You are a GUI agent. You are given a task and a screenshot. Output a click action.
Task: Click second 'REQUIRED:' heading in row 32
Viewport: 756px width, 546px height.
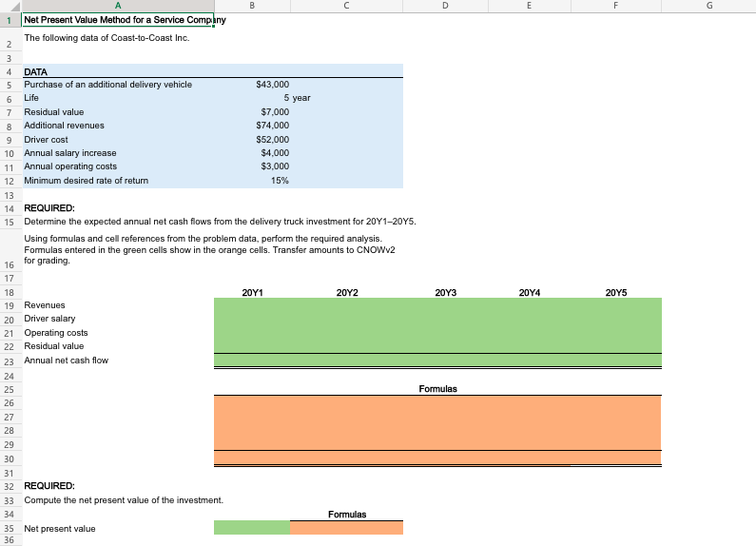pyautogui.click(x=49, y=486)
